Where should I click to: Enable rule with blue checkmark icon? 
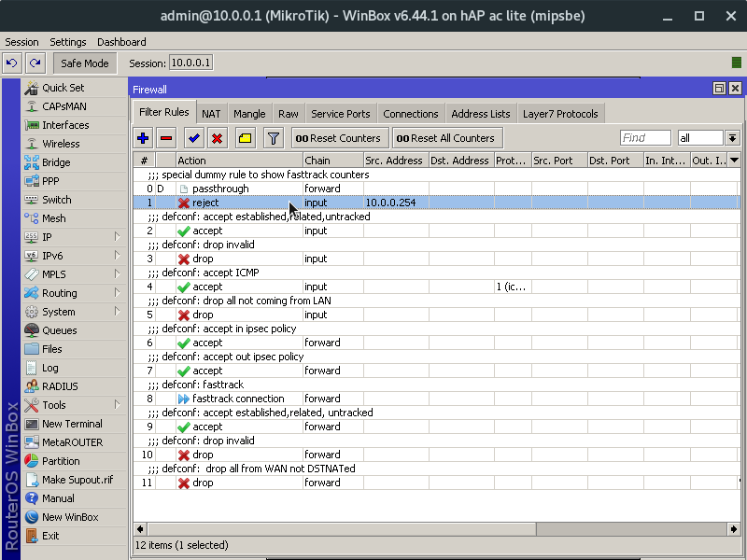(194, 138)
